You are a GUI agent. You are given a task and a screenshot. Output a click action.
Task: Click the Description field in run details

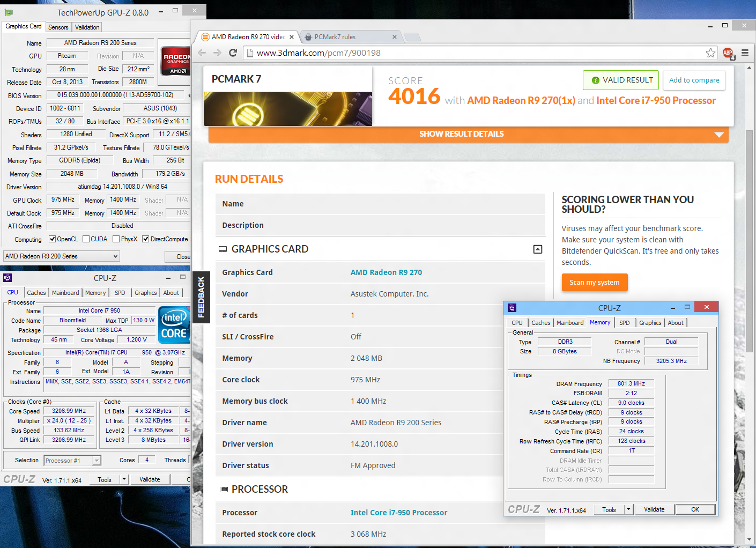point(380,225)
